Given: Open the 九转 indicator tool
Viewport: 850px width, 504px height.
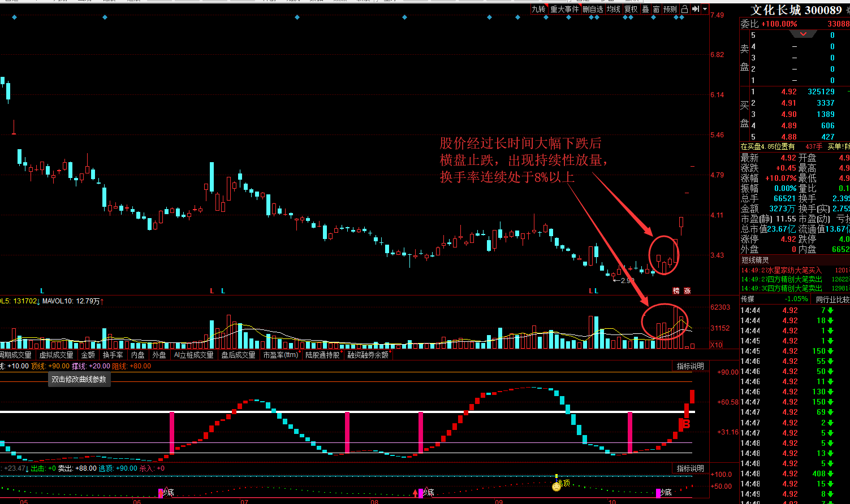Looking at the screenshot, I should click(x=538, y=9).
